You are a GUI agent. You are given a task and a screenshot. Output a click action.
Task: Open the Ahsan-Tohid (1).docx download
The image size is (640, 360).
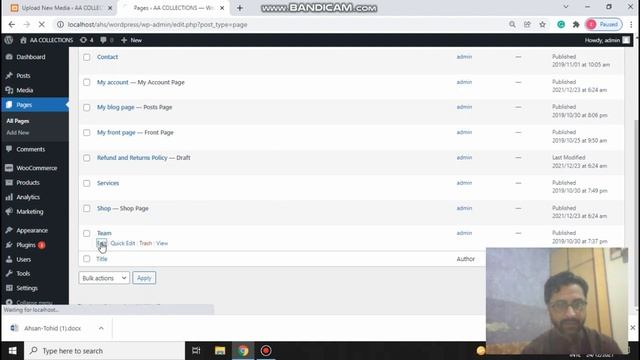tap(52, 328)
